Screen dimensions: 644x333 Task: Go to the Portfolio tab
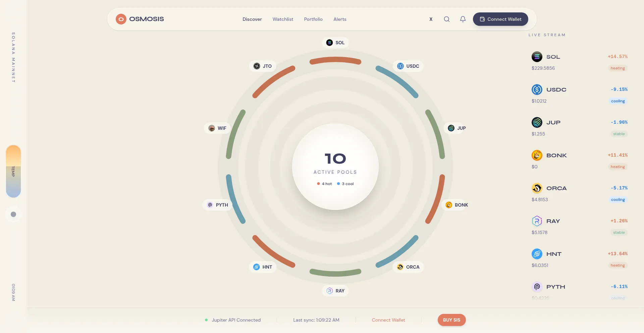pyautogui.click(x=313, y=19)
